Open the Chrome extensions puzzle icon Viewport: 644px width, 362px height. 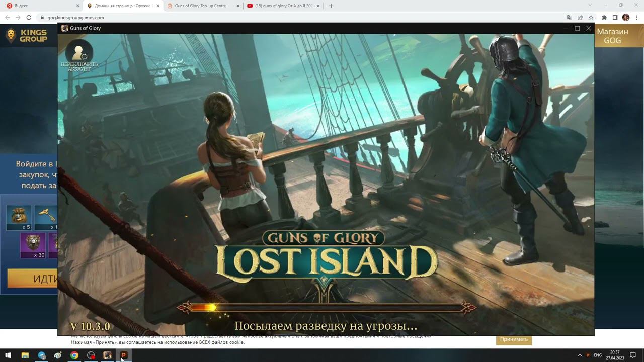(604, 17)
